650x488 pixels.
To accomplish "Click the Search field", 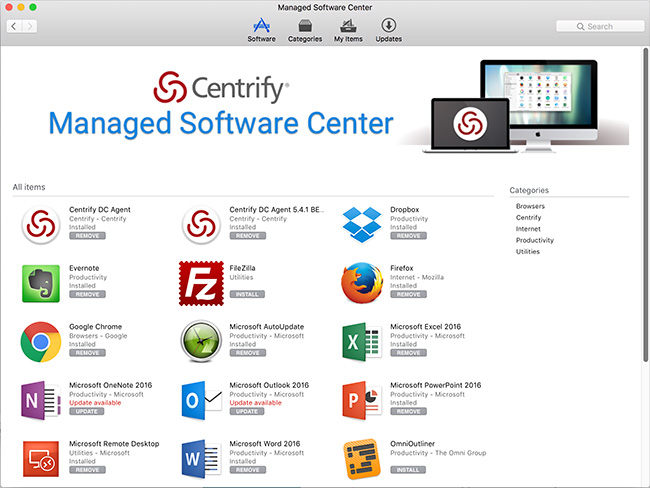I will (x=600, y=27).
